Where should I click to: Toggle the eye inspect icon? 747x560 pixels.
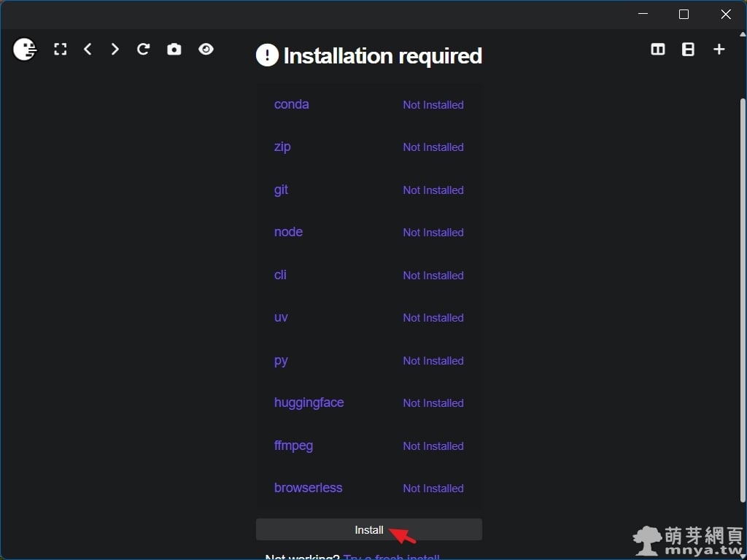click(206, 50)
